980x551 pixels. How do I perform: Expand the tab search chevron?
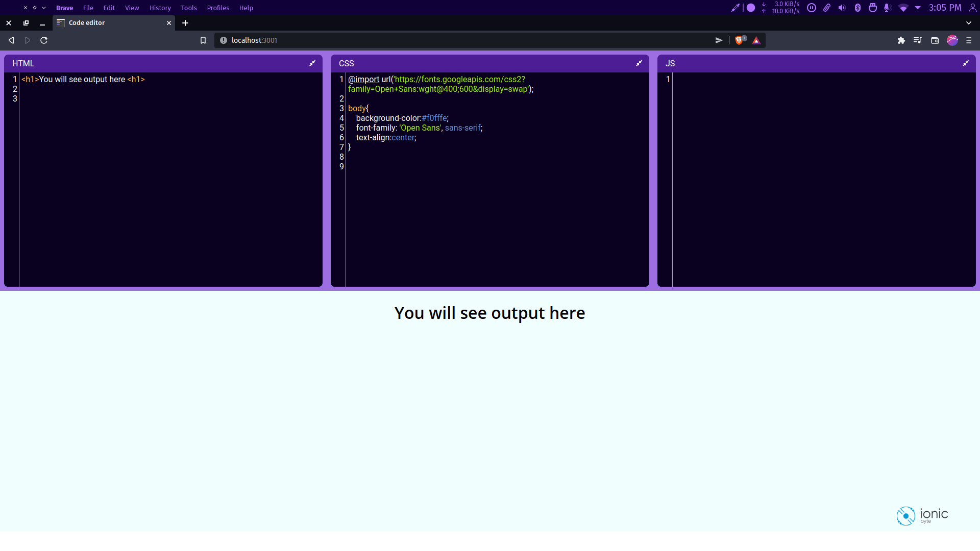point(969,23)
